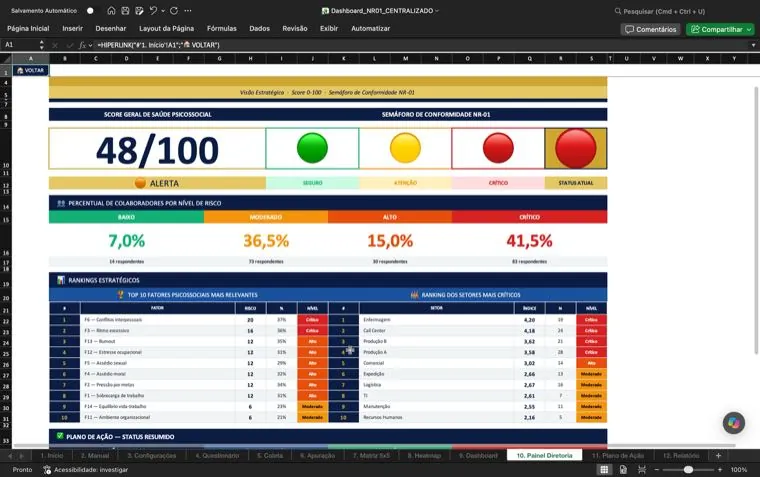
Task: Select column H header
Action: pos(251,59)
